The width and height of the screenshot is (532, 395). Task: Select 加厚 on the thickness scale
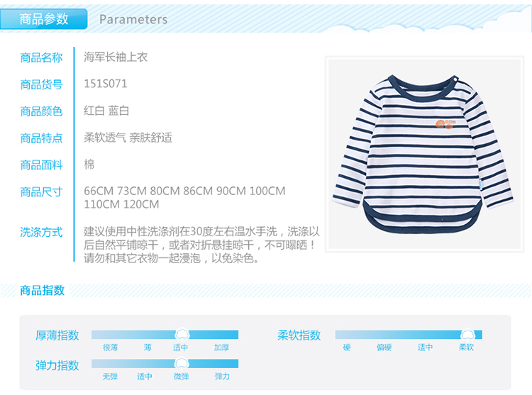pyautogui.click(x=221, y=347)
